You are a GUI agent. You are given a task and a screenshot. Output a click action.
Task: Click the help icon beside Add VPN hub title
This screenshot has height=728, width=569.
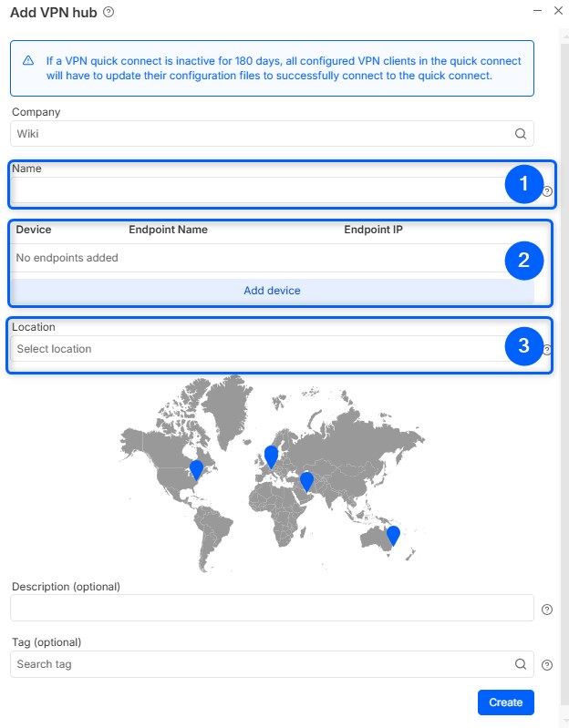[x=109, y=12]
